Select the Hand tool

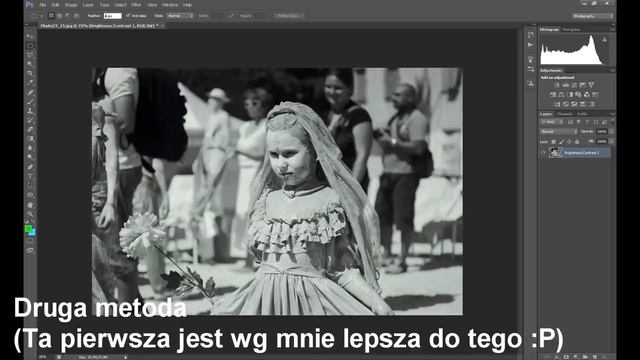(x=30, y=204)
